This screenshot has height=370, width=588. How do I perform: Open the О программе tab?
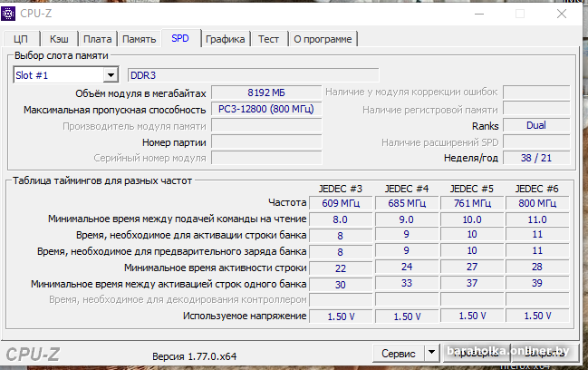[323, 39]
